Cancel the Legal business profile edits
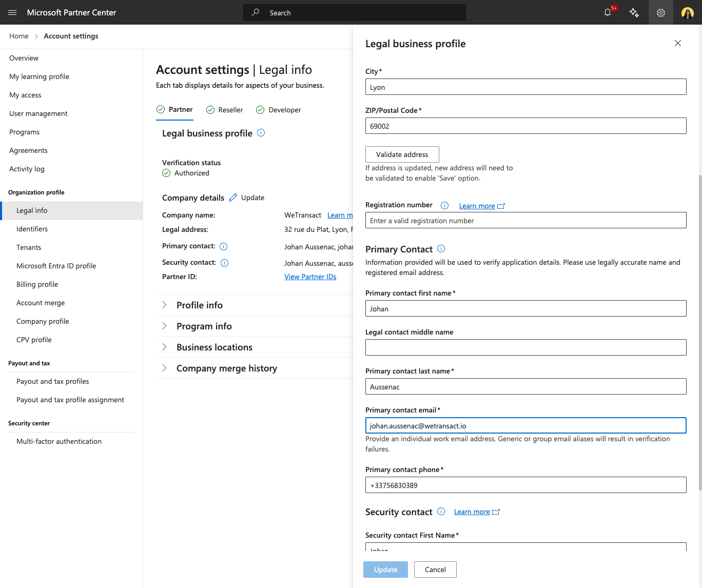Screen dimensions: 702x588 tap(435, 570)
